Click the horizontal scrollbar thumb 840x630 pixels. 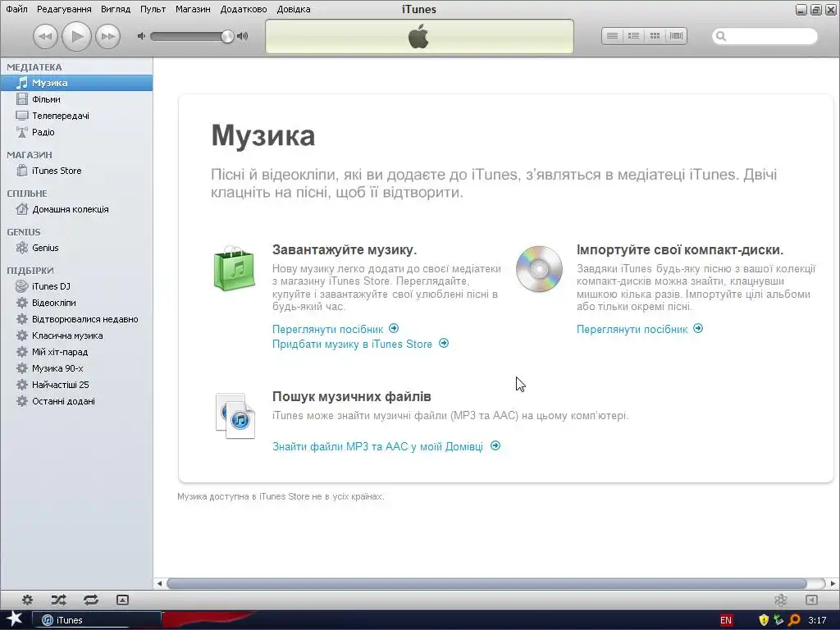(486, 583)
